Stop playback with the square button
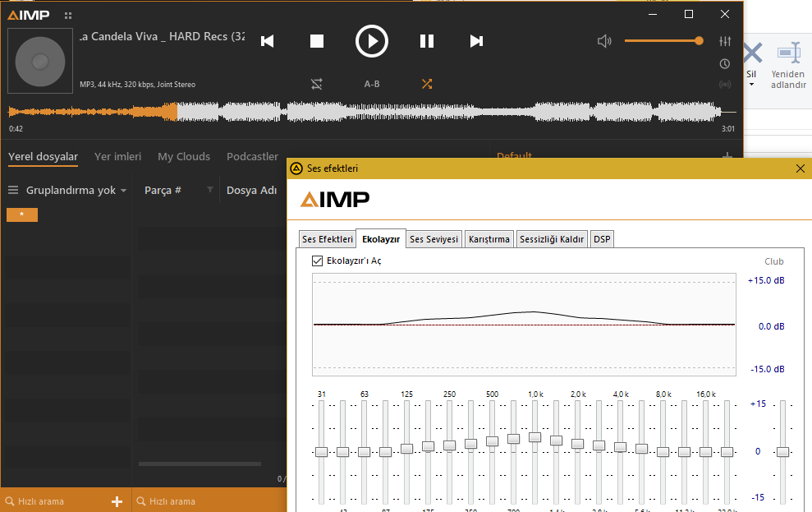 (316, 41)
